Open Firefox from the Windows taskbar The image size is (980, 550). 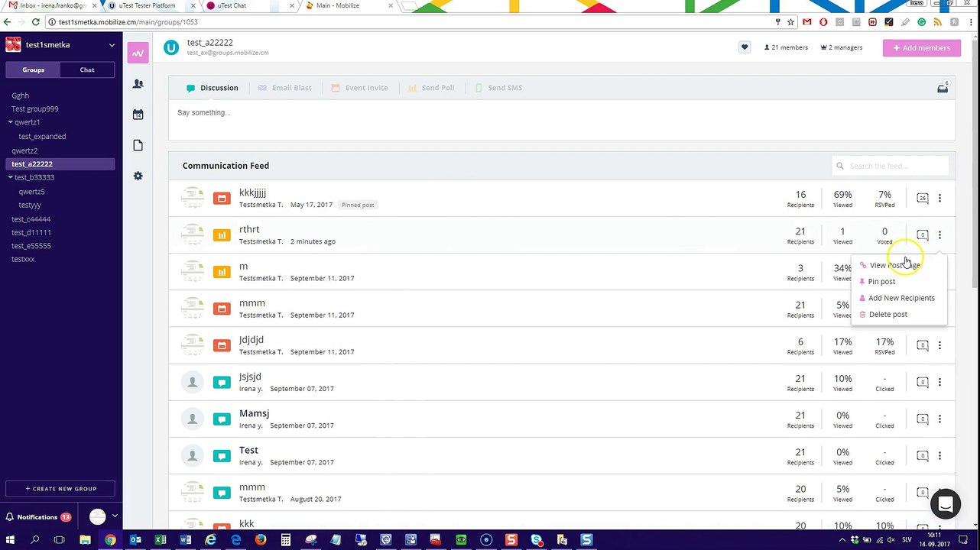tap(261, 540)
